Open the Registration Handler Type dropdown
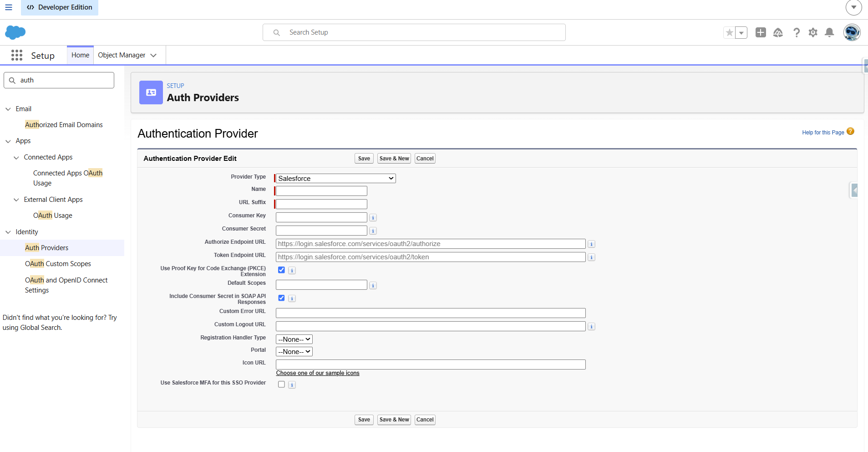This screenshot has width=868, height=452. [294, 339]
